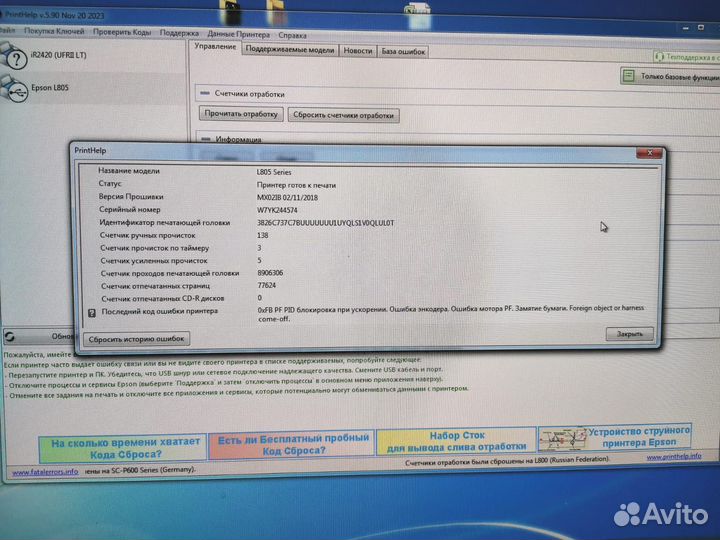The image size is (720, 540).
Task: Click manual cleanings counter value 138
Action: [x=263, y=235]
